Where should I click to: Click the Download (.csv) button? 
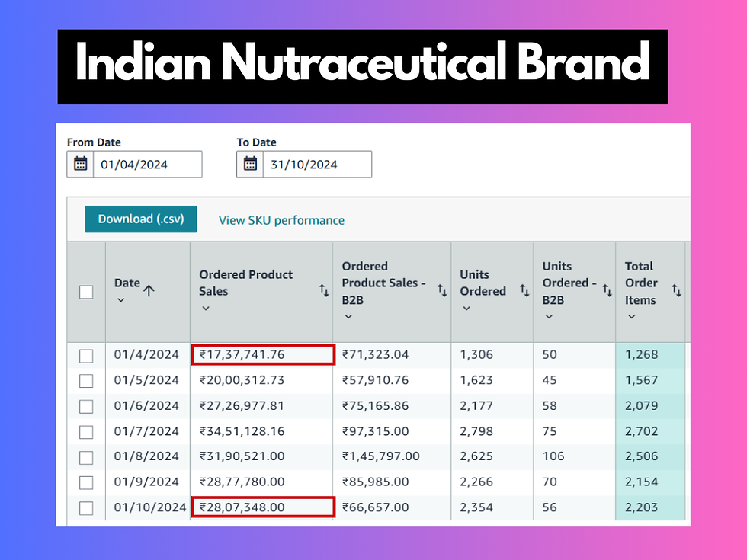click(140, 219)
